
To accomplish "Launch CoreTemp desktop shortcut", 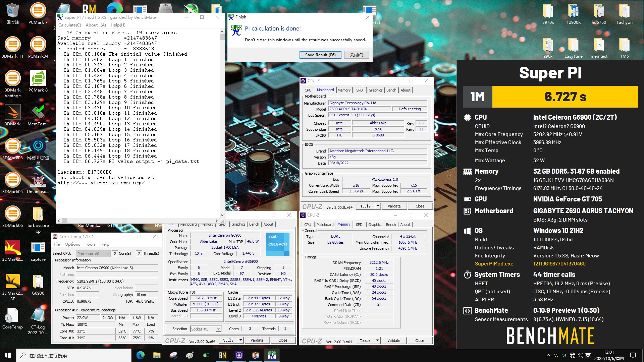I will click(12, 318).
